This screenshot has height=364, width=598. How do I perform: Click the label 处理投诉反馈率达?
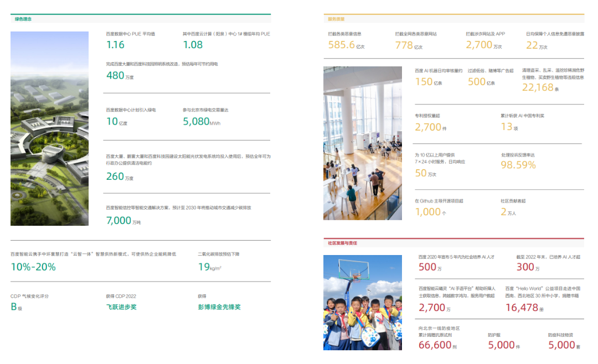point(518,155)
